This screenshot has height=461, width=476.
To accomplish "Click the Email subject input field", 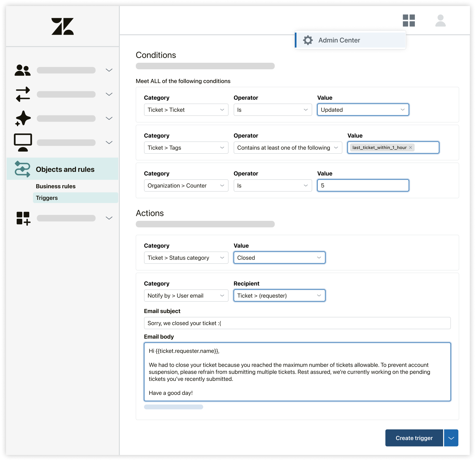I will pos(297,323).
